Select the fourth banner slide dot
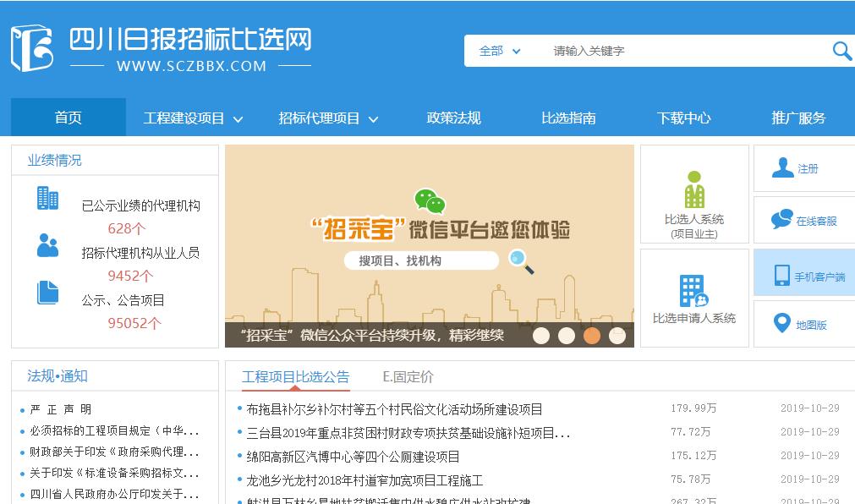Image resolution: width=855 pixels, height=504 pixels. click(x=617, y=336)
